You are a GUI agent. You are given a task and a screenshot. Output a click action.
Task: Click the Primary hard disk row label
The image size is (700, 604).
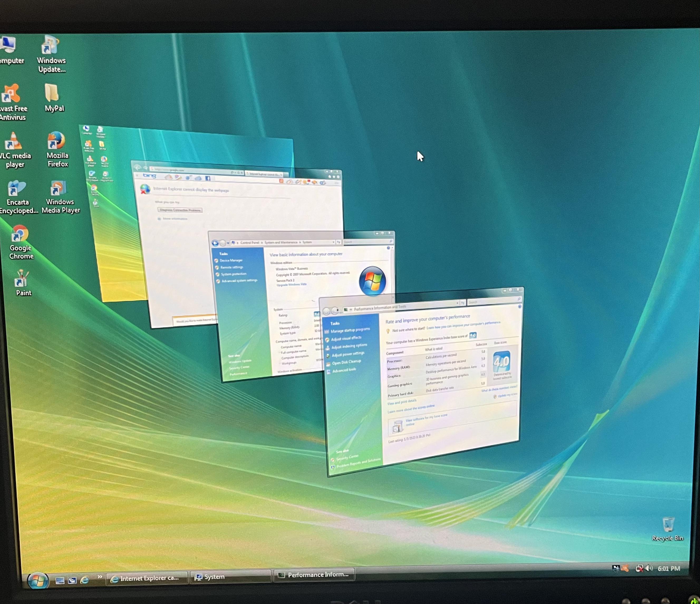400,394
